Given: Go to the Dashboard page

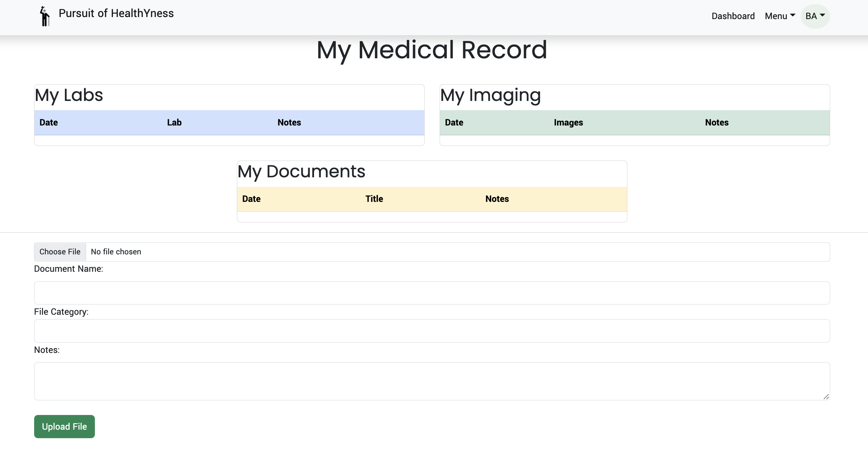Looking at the screenshot, I should 733,16.
